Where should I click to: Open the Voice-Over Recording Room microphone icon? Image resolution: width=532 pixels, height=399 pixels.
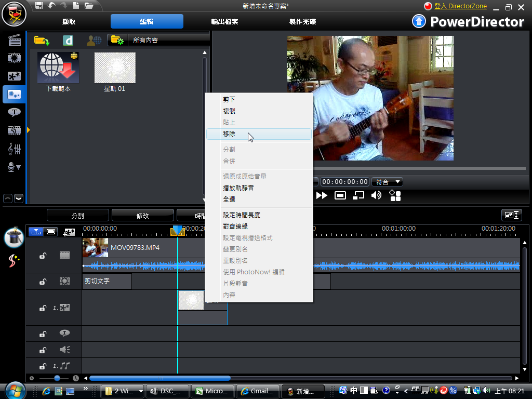click(x=14, y=167)
